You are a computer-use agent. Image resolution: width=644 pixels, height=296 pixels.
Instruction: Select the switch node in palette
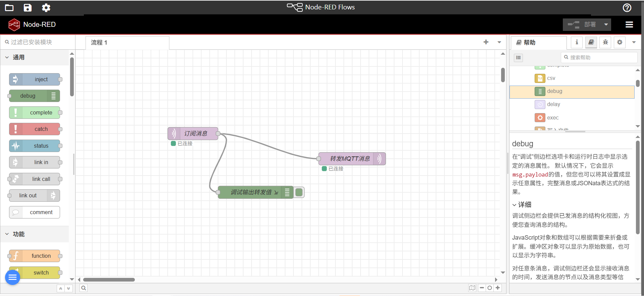35,273
